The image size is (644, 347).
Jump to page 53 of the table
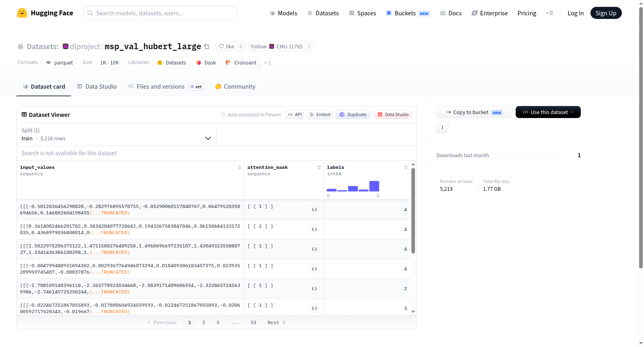tap(254, 322)
